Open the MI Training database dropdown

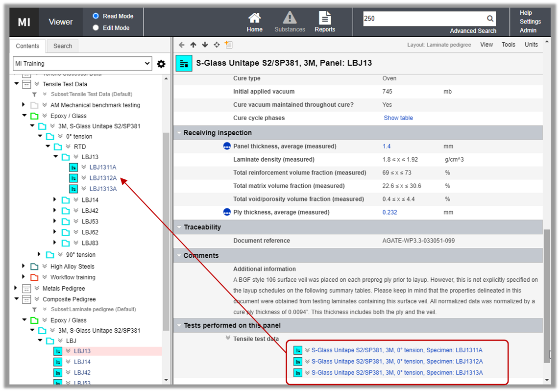[x=82, y=64]
